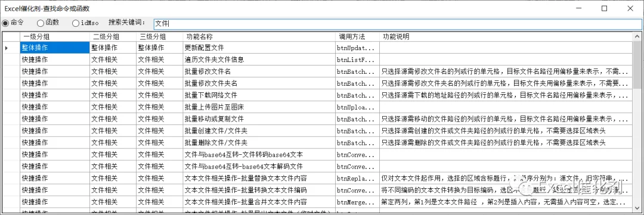Click the description cell of the 批量修改文件名 row
Screen dimensions: 644x215
pyautogui.click(x=506, y=71)
